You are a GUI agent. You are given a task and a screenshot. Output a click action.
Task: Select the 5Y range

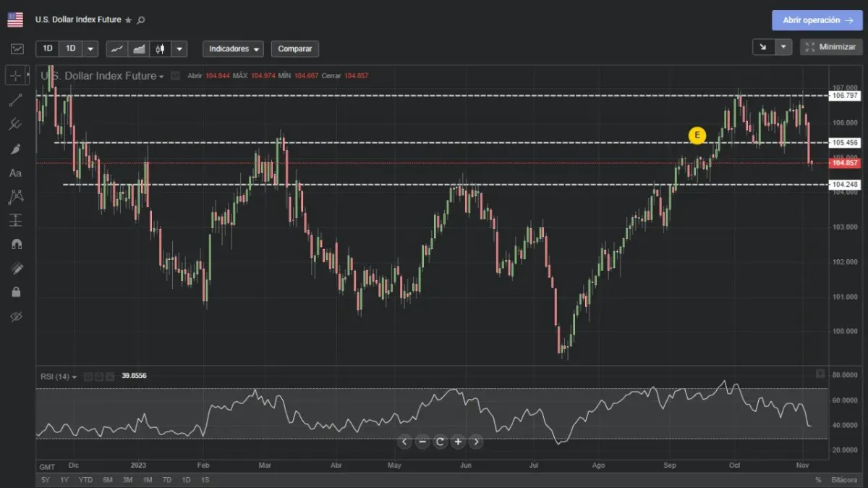tap(46, 480)
